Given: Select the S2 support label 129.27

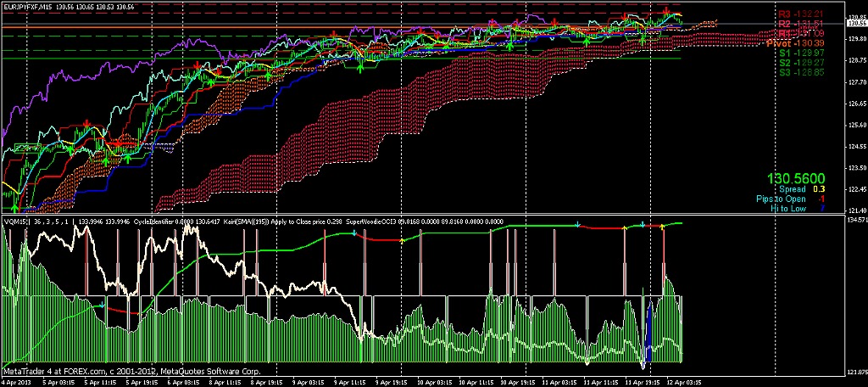Looking at the screenshot, I should [799, 63].
